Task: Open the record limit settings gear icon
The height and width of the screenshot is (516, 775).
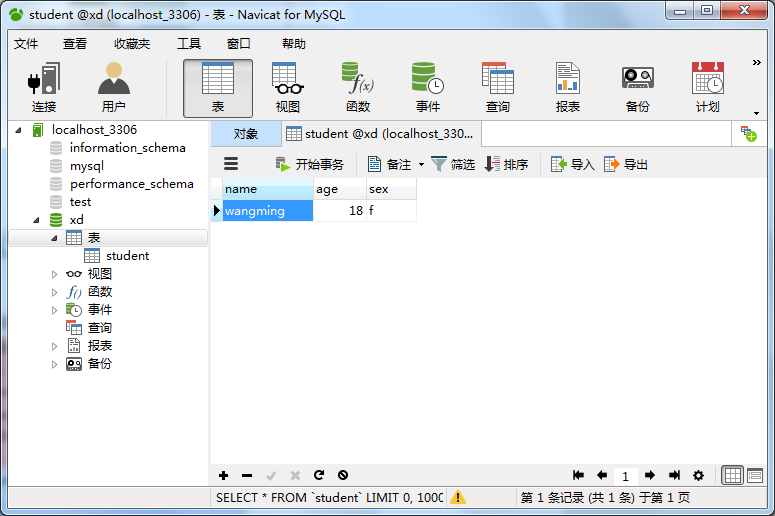Action: point(698,475)
